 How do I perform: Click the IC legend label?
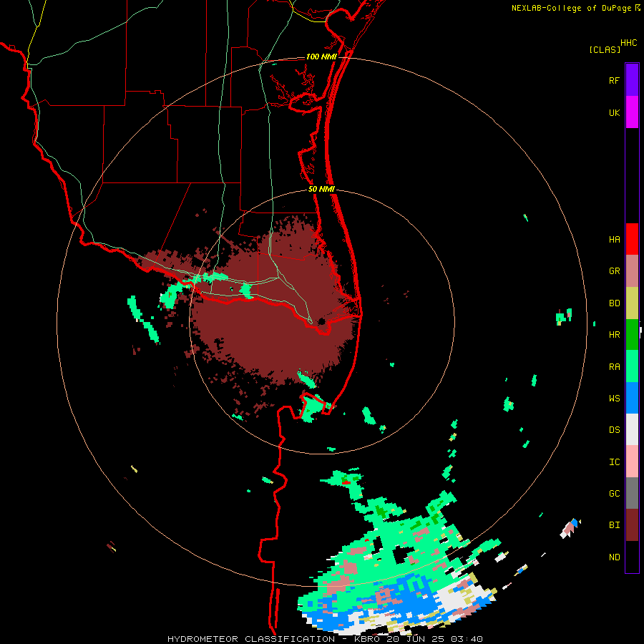pyautogui.click(x=614, y=462)
